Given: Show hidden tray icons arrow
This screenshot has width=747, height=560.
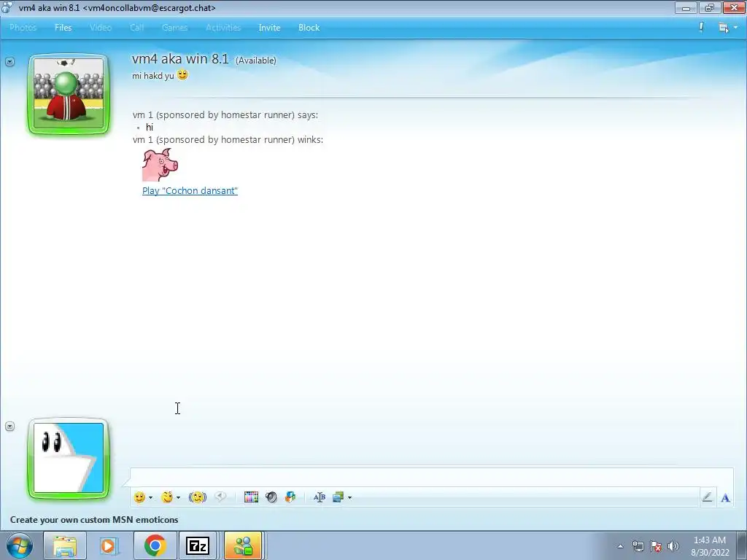Looking at the screenshot, I should 620,546.
